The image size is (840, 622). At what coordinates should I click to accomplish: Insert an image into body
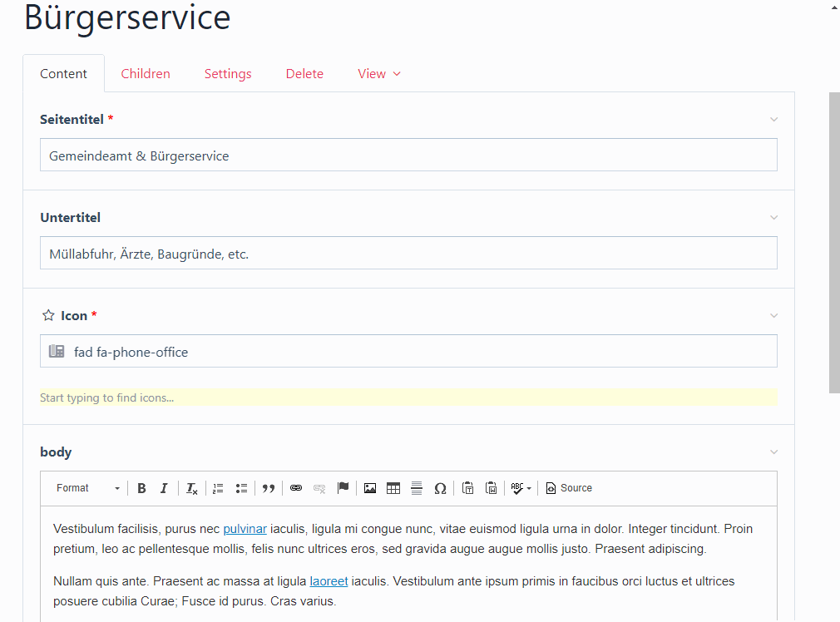click(369, 488)
